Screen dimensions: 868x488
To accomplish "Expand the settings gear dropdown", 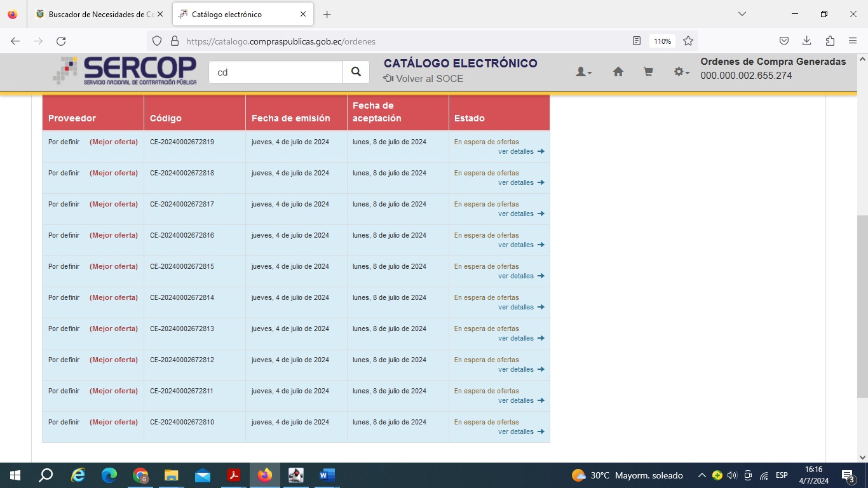I will click(x=681, y=72).
